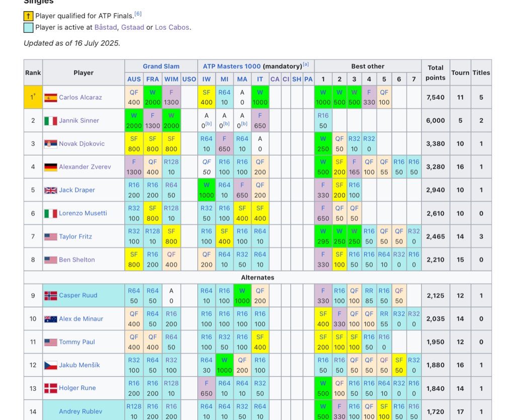Image resolution: width=515 pixels, height=420 pixels.
Task: Open the CA column header link
Action: (x=275, y=79)
